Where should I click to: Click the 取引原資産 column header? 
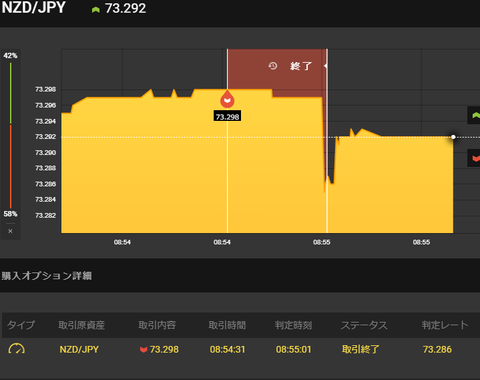(x=82, y=325)
